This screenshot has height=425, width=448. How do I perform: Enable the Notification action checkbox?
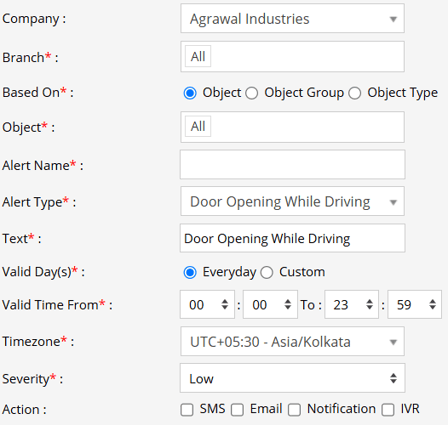[x=294, y=410]
